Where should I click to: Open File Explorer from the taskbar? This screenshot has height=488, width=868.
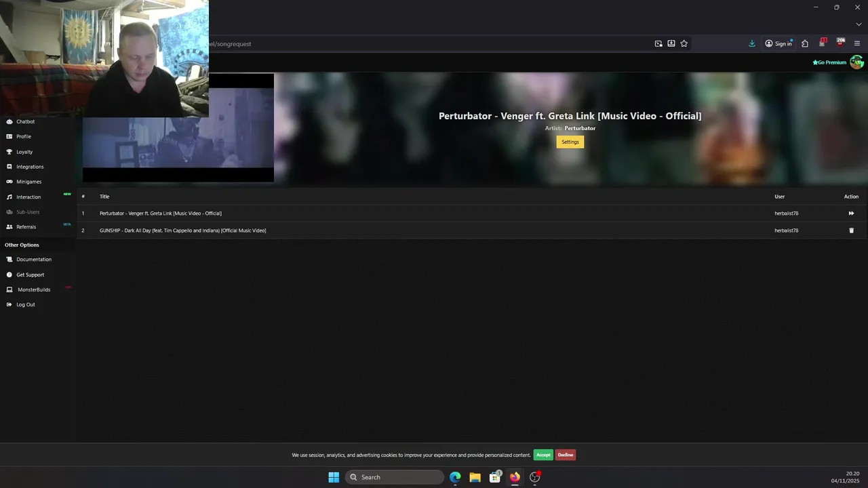coord(475,477)
